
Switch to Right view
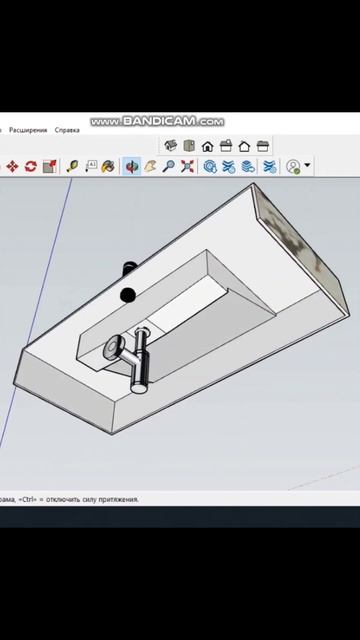pyautogui.click(x=226, y=146)
